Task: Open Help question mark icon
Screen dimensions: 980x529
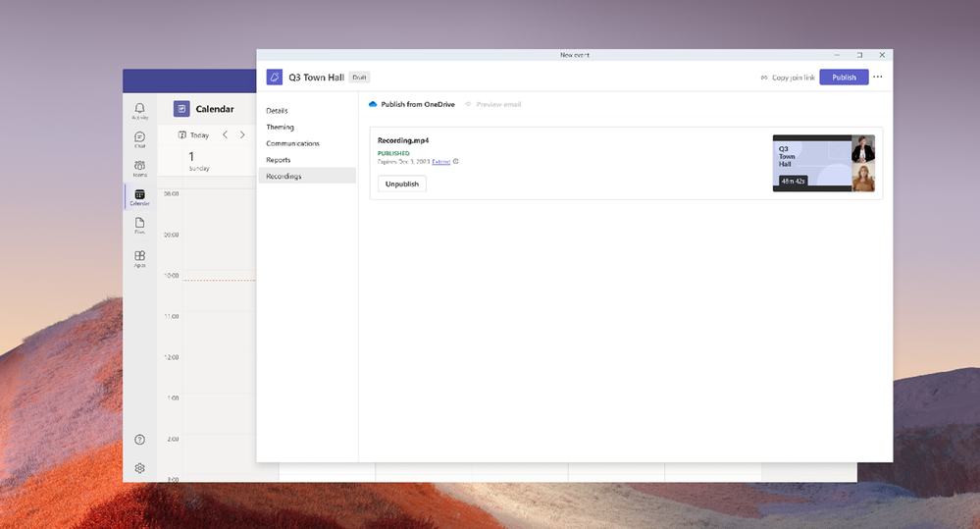Action: tap(139, 440)
